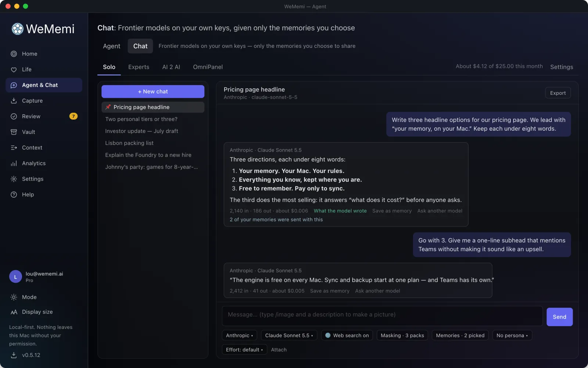Click 2 of your memories were sent
588x368 pixels.
(x=276, y=220)
